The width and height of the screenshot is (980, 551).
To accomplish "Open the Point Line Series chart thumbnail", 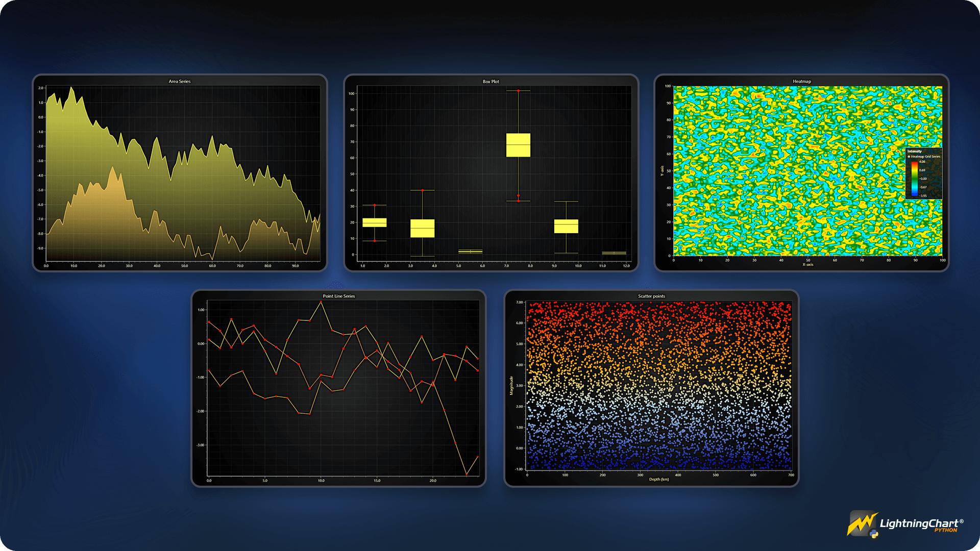I will coord(338,388).
